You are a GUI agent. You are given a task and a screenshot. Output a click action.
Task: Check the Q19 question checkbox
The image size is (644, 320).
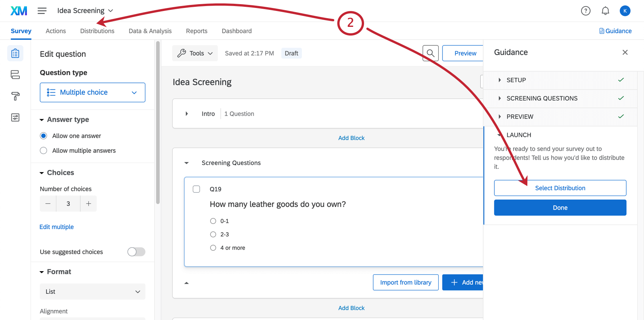click(x=196, y=189)
